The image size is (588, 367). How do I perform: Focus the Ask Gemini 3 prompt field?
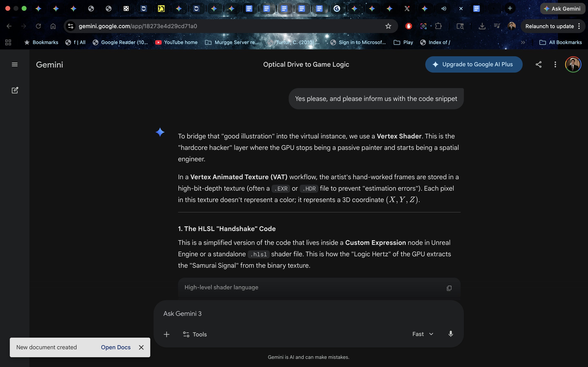[292, 314]
